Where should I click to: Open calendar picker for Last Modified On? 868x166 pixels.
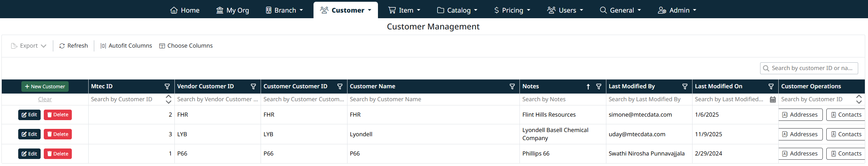point(772,100)
